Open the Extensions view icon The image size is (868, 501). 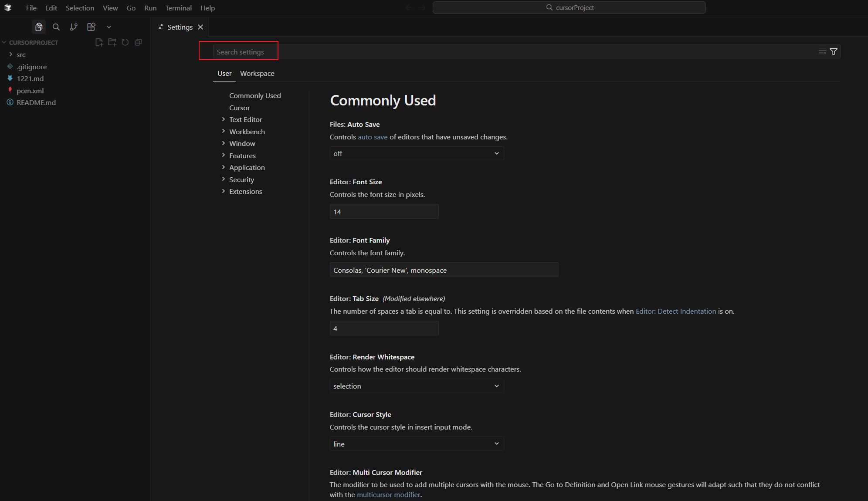click(x=91, y=27)
